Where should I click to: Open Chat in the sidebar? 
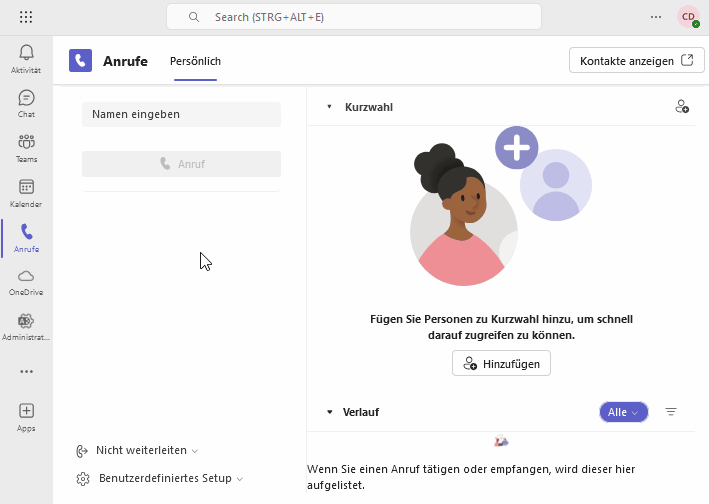point(26,104)
